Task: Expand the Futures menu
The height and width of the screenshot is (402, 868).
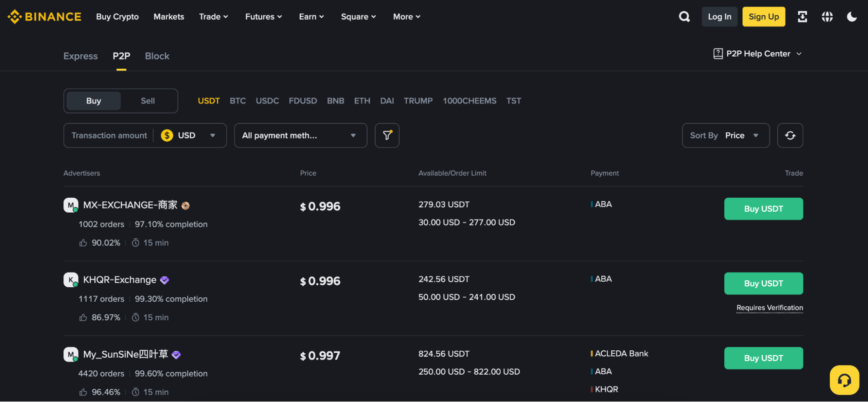Action: (x=264, y=17)
